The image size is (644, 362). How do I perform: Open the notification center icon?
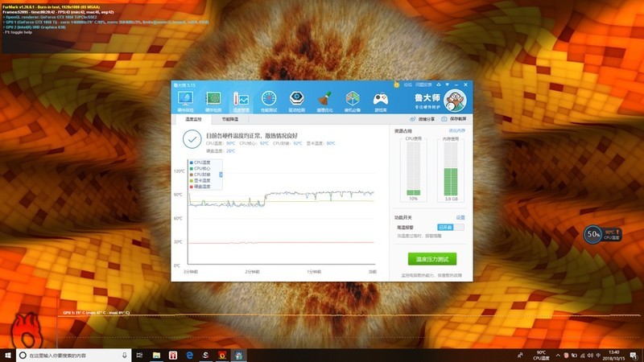coord(634,356)
